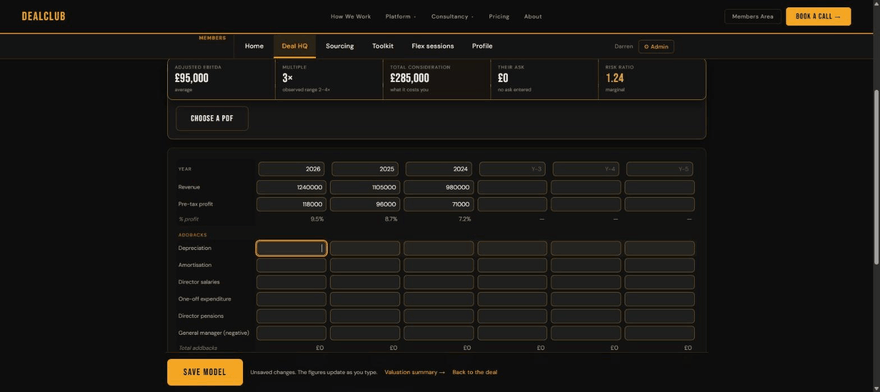The height and width of the screenshot is (392, 880).
Task: Click the Amortisation field for 2024
Action: click(x=438, y=265)
